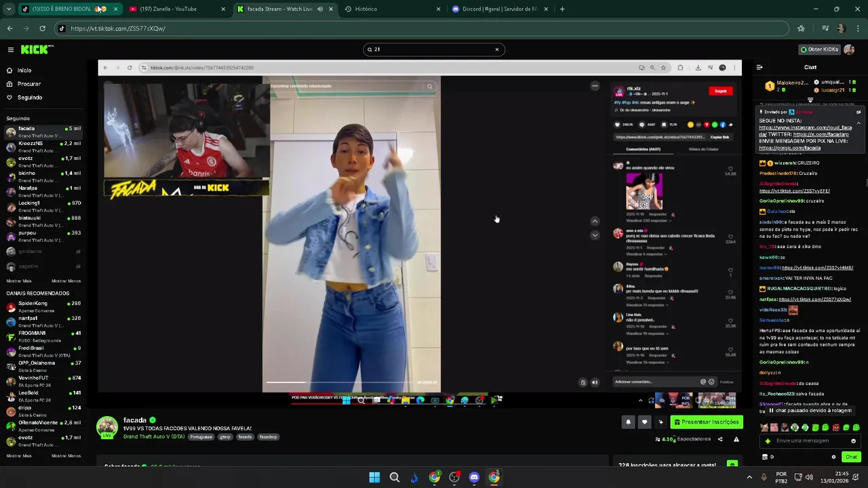The width and height of the screenshot is (868, 488).
Task: Open recommended channel SpiderKong
Action: click(43, 306)
